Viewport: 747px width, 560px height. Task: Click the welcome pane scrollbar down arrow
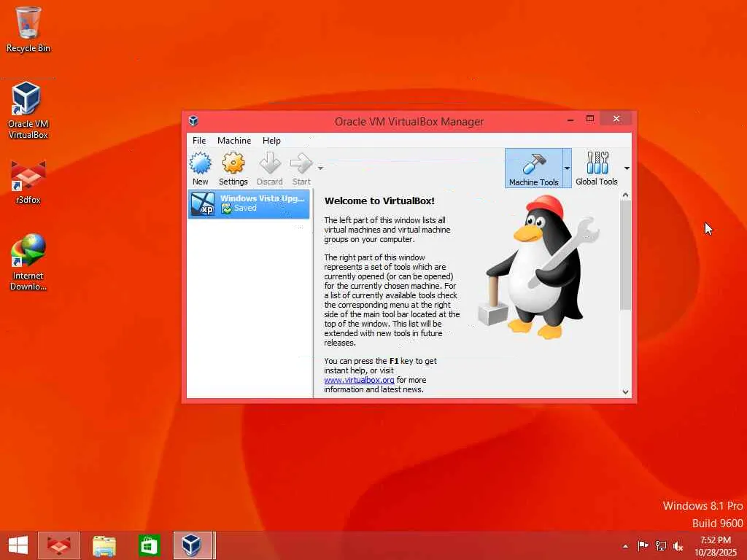point(625,392)
